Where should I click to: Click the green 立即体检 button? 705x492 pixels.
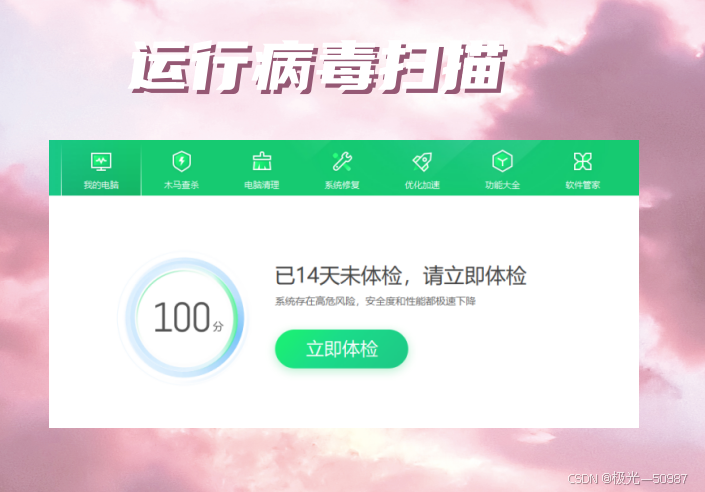[x=342, y=349]
